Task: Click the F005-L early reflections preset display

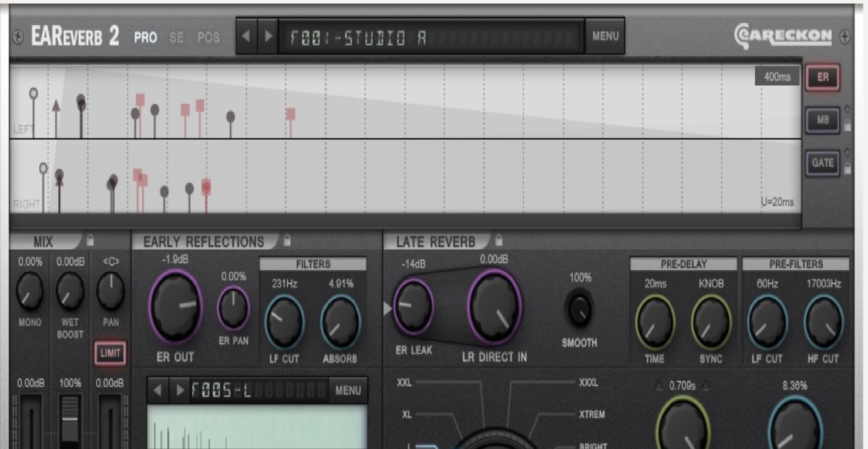Action: tap(258, 390)
